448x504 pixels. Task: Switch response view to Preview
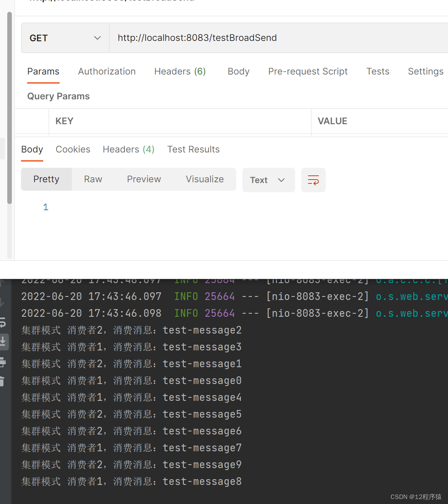pyautogui.click(x=144, y=179)
